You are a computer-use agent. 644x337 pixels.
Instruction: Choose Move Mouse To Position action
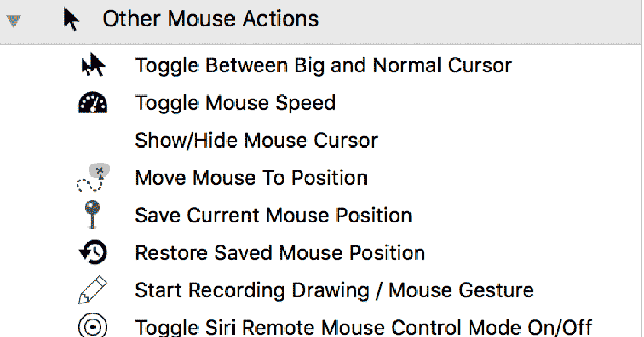[x=251, y=178]
